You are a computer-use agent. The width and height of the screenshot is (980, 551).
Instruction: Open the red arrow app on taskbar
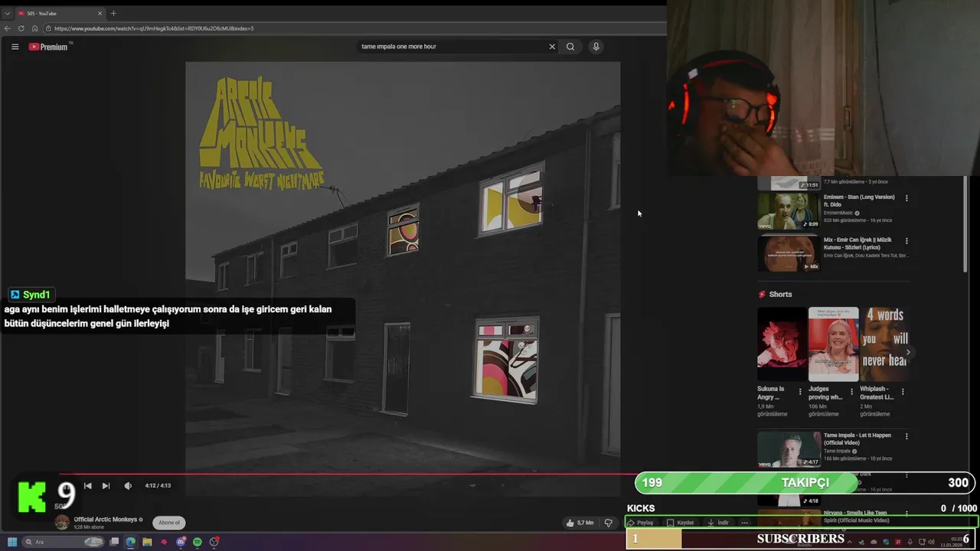point(164,542)
